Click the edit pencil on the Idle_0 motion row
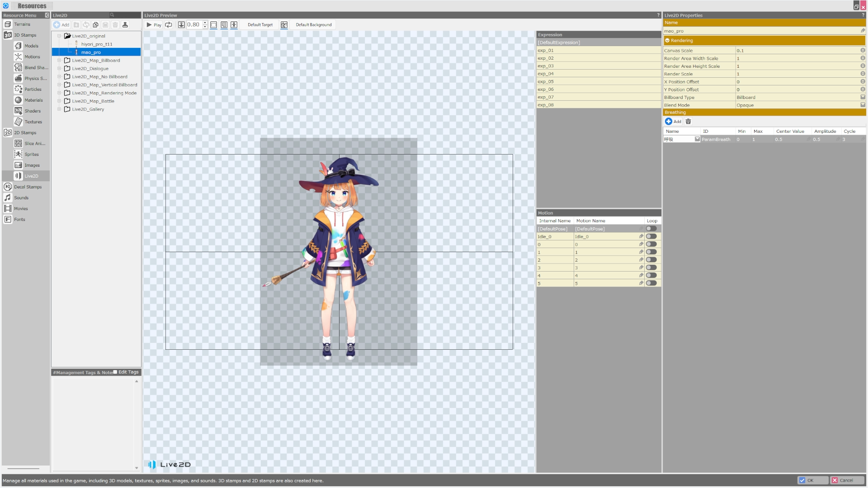This screenshot has height=488, width=868. [x=641, y=236]
